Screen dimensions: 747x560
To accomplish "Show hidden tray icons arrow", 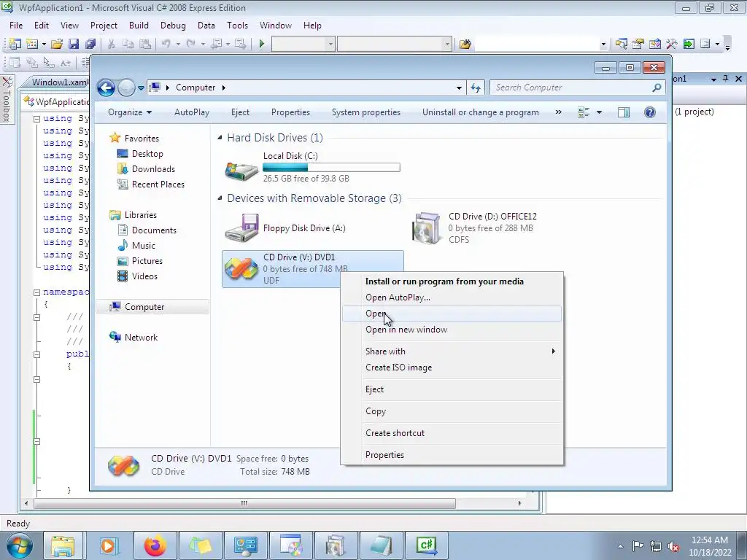I will tap(620, 546).
